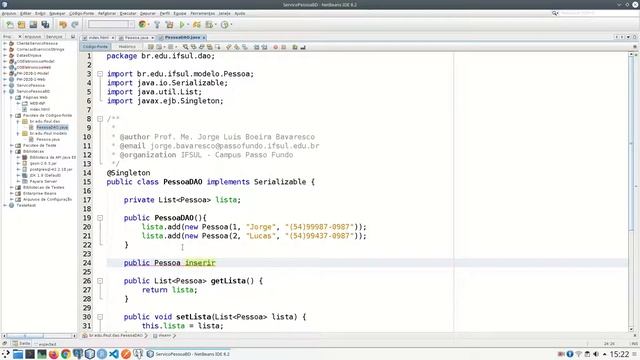This screenshot has width=640, height=360.
Task: Collapse the Javadoc comment fold on line 8
Action: [100, 119]
